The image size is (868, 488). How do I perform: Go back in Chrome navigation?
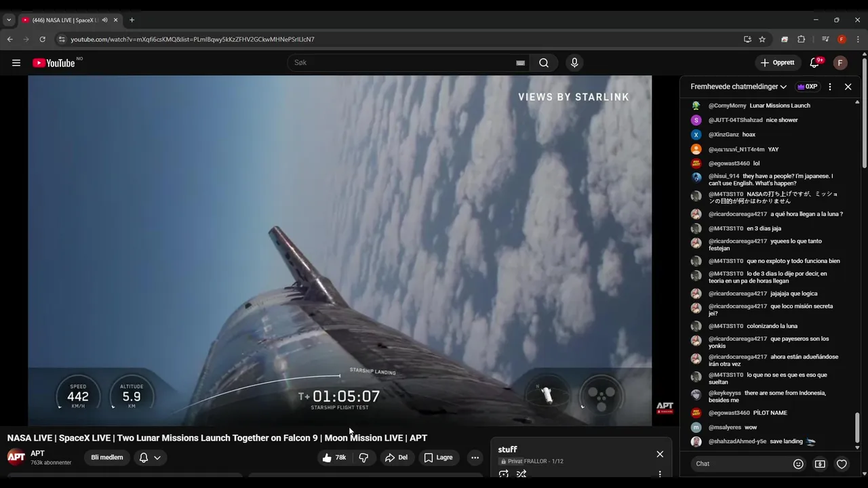[10, 39]
